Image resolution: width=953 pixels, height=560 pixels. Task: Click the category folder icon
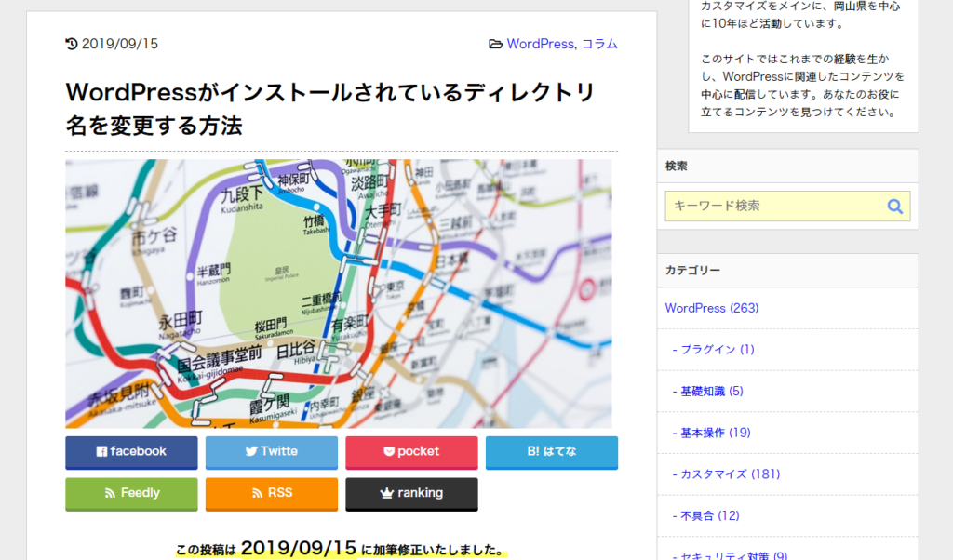pos(496,44)
